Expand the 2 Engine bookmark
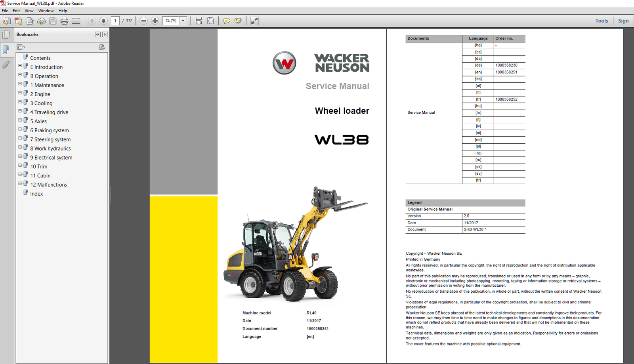This screenshot has width=634, height=364. click(20, 93)
